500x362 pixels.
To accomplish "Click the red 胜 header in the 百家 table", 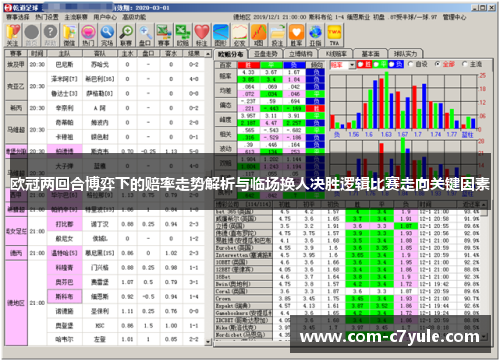I will (x=248, y=65).
